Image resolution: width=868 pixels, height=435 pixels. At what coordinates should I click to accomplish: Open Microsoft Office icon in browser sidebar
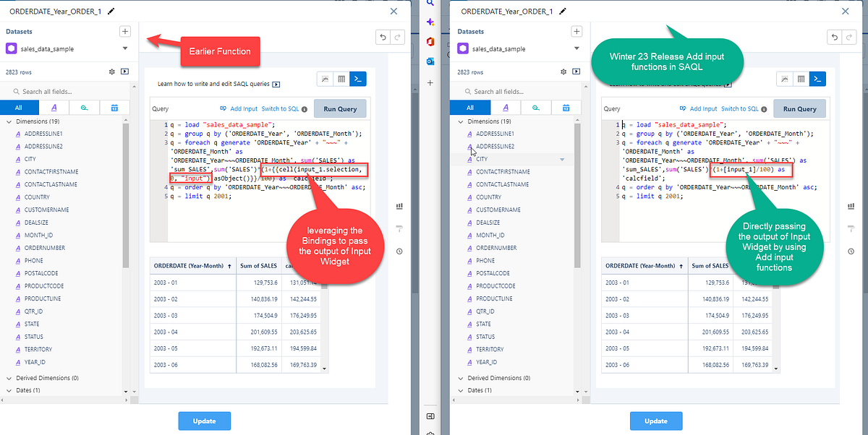[430, 42]
